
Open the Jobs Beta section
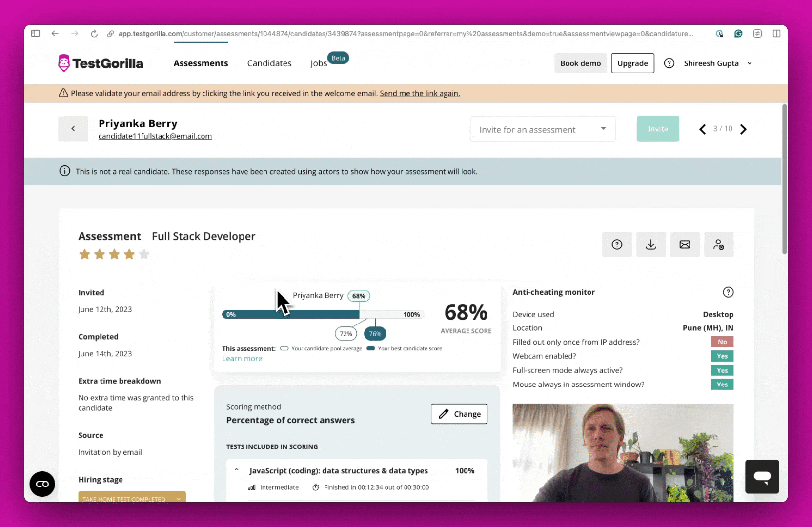pos(318,63)
